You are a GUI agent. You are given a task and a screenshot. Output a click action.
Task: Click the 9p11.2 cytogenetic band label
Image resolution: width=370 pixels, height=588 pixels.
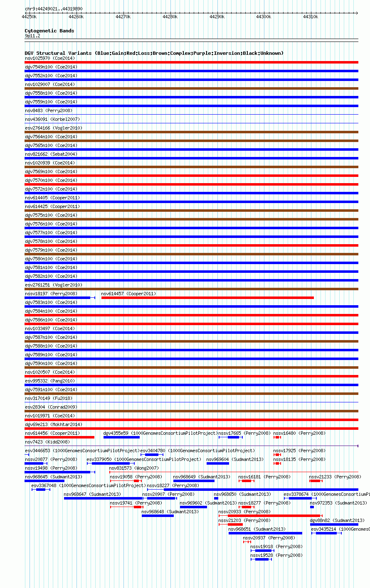click(x=32, y=36)
